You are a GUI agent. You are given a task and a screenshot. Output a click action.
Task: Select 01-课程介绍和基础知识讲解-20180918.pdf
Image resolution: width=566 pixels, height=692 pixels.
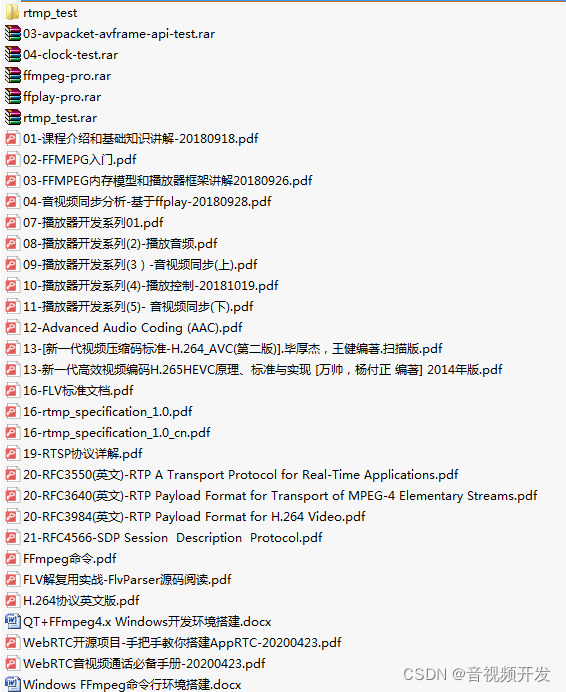(x=140, y=139)
